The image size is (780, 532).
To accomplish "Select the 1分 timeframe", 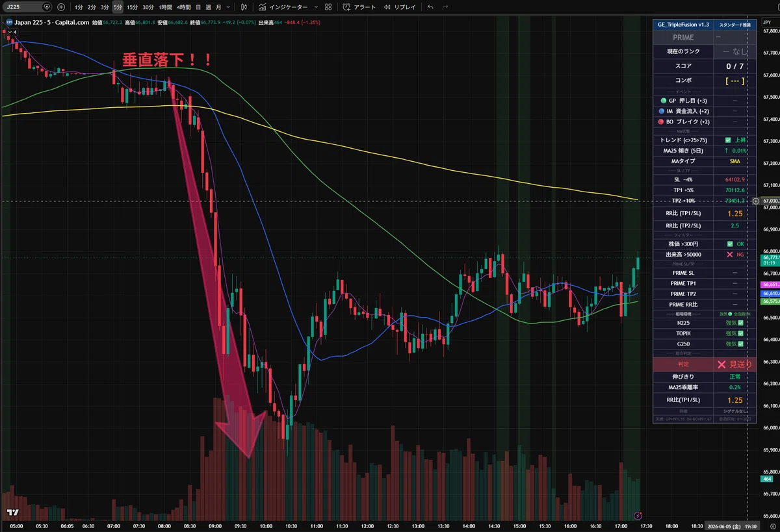I will point(79,7).
